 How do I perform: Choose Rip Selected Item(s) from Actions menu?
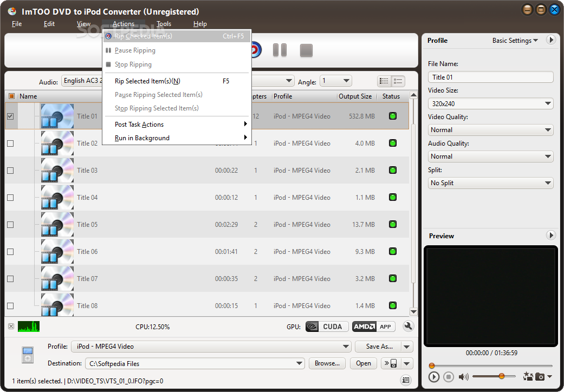[x=176, y=81]
